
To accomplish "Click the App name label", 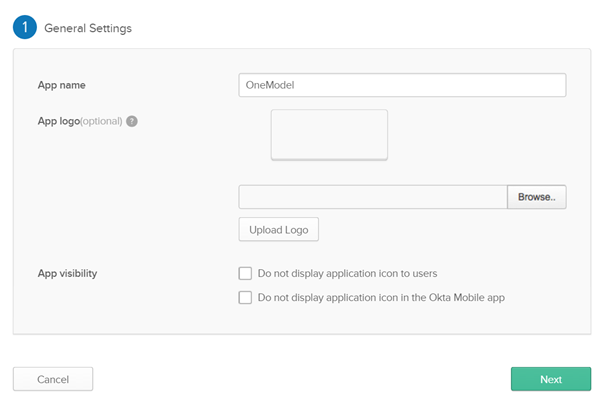I will coord(61,85).
